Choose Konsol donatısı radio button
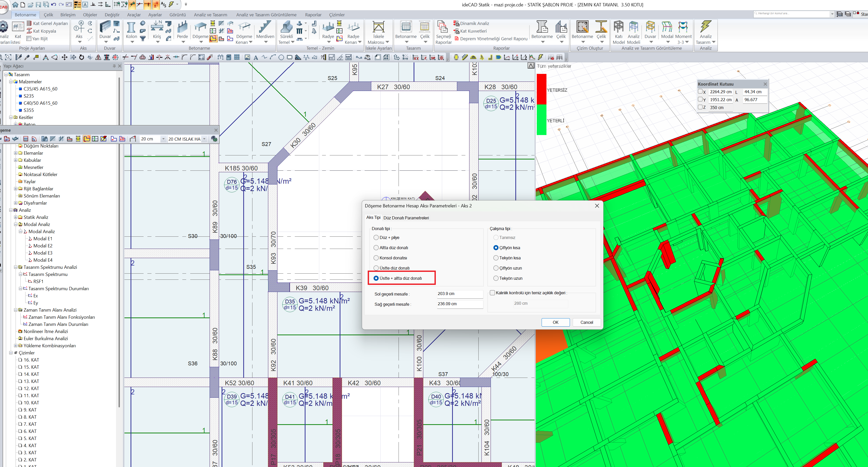Screen dimensions: 868x467 376,258
